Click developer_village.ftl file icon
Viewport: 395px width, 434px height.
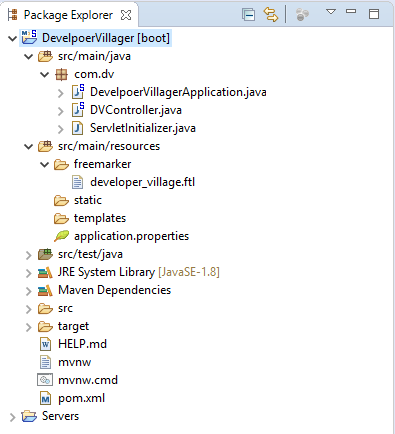pyautogui.click(x=77, y=182)
